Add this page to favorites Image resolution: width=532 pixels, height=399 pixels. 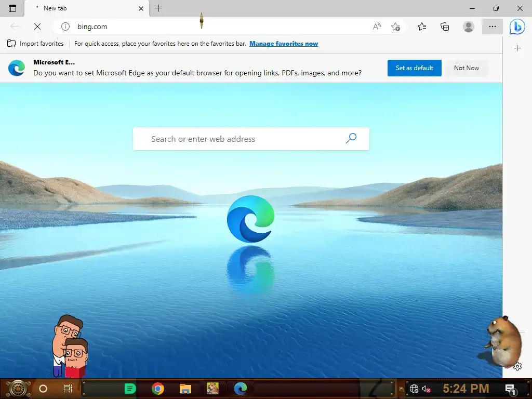[395, 26]
